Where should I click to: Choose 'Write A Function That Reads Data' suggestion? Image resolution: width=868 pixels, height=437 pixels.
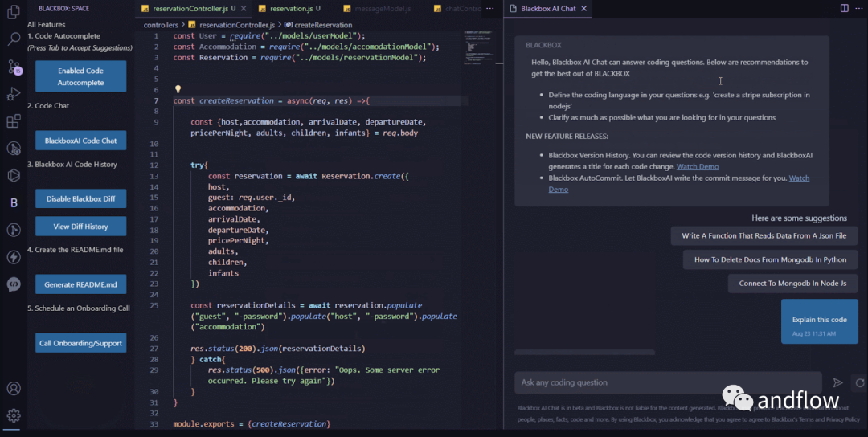click(x=764, y=235)
